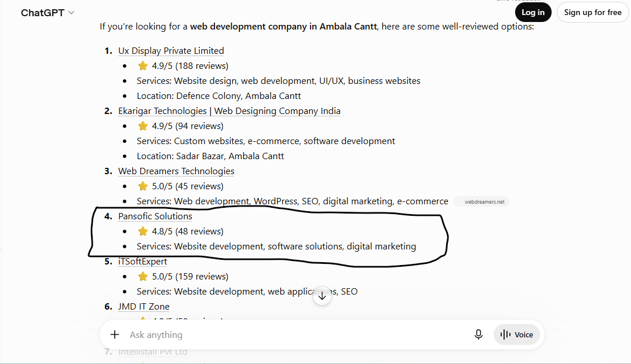Click the webdreamers.net source chip
Image resolution: width=631 pixels, height=364 pixels.
coord(482,202)
